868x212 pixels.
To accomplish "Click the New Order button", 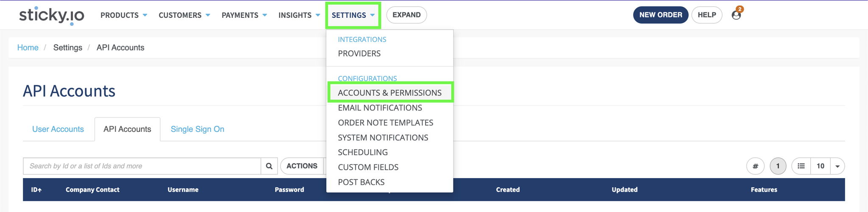I will 661,15.
